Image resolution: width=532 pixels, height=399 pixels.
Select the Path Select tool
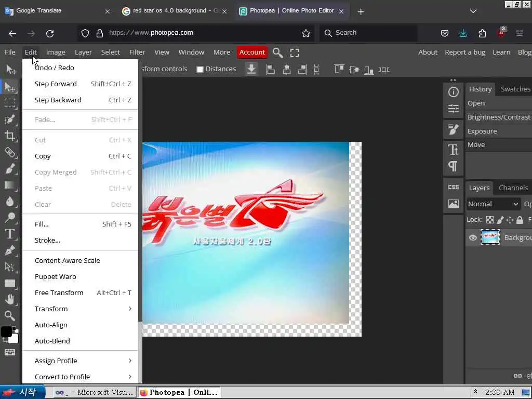10,267
